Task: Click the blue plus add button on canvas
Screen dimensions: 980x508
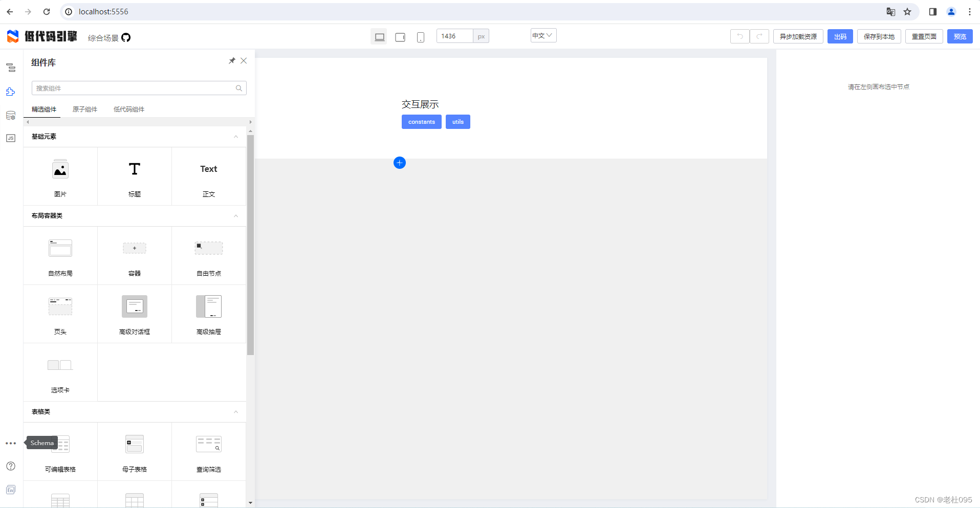Action: pos(400,163)
